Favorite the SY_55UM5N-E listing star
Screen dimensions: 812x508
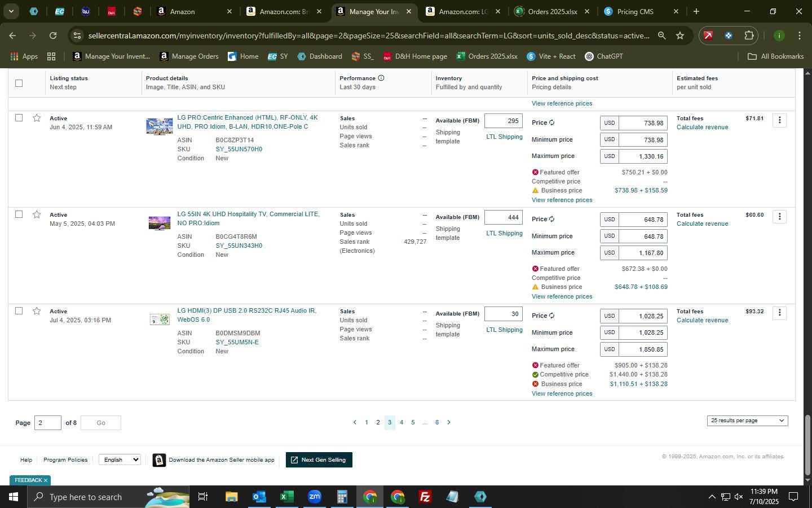coord(37,311)
